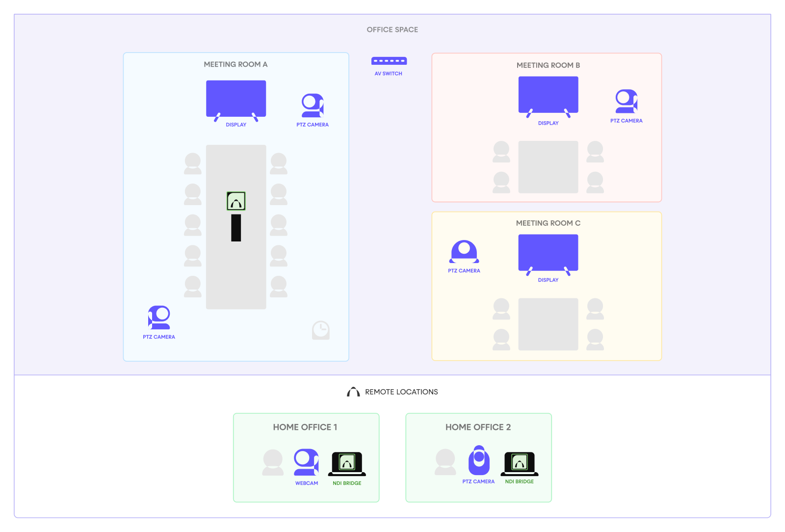785x532 pixels.
Task: Click the OFFICE SPACE heading
Action: [392, 29]
